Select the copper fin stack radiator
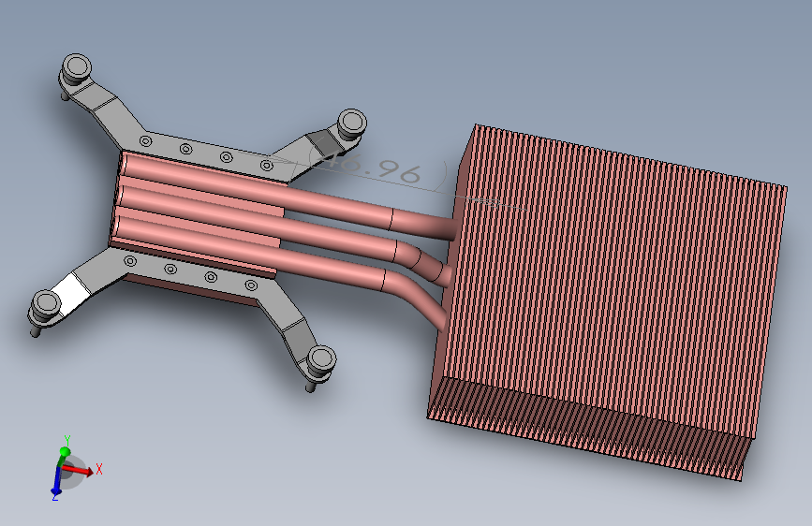 click(x=607, y=301)
